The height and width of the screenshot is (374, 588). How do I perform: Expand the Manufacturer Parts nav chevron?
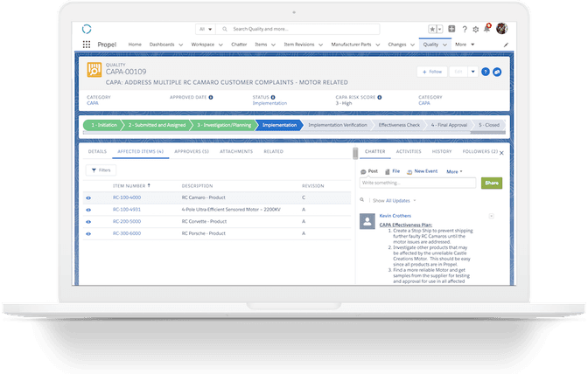[378, 45]
